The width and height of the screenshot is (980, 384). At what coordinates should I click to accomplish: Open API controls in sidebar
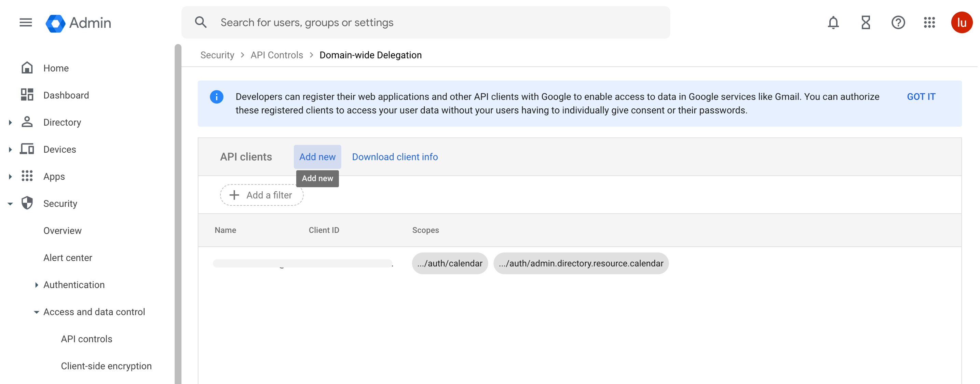pos(86,339)
